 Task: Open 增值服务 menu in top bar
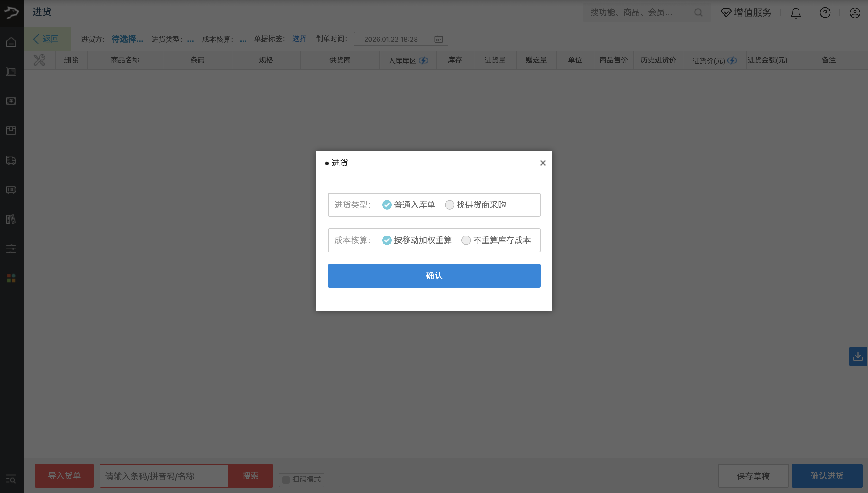point(746,13)
